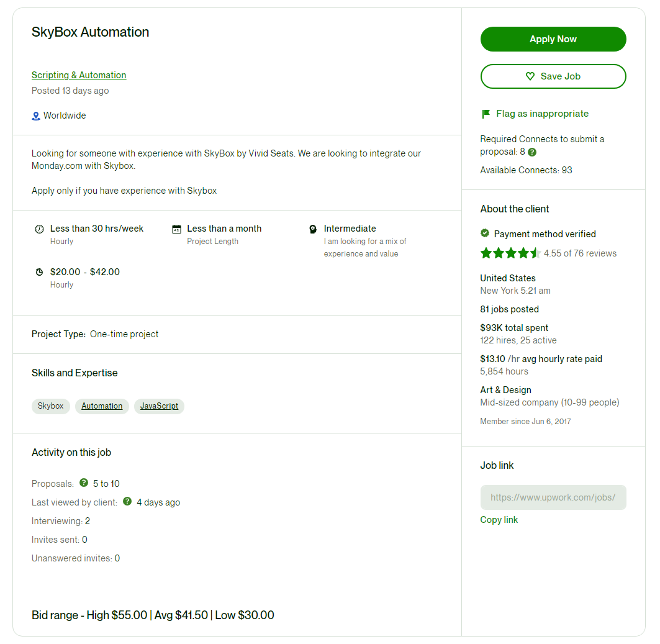660x644 pixels.
Task: Click the 4.55 of 76 reviews text
Action: pos(580,253)
